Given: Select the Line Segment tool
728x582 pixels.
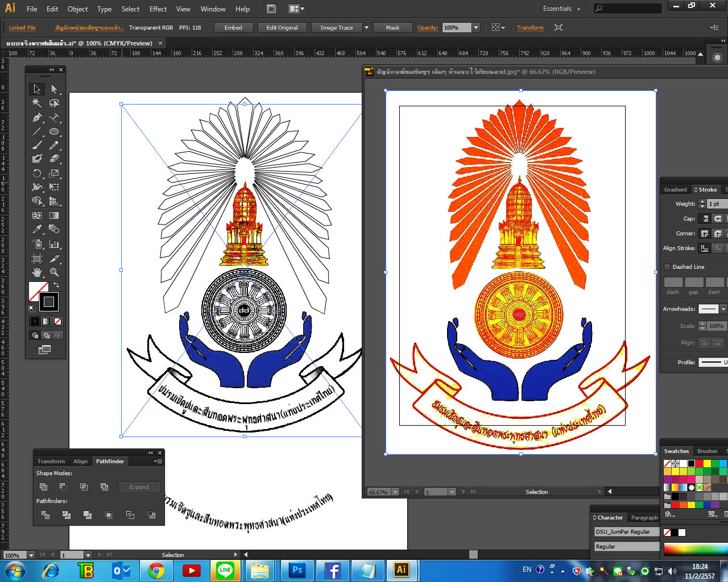Looking at the screenshot, I should [37, 131].
